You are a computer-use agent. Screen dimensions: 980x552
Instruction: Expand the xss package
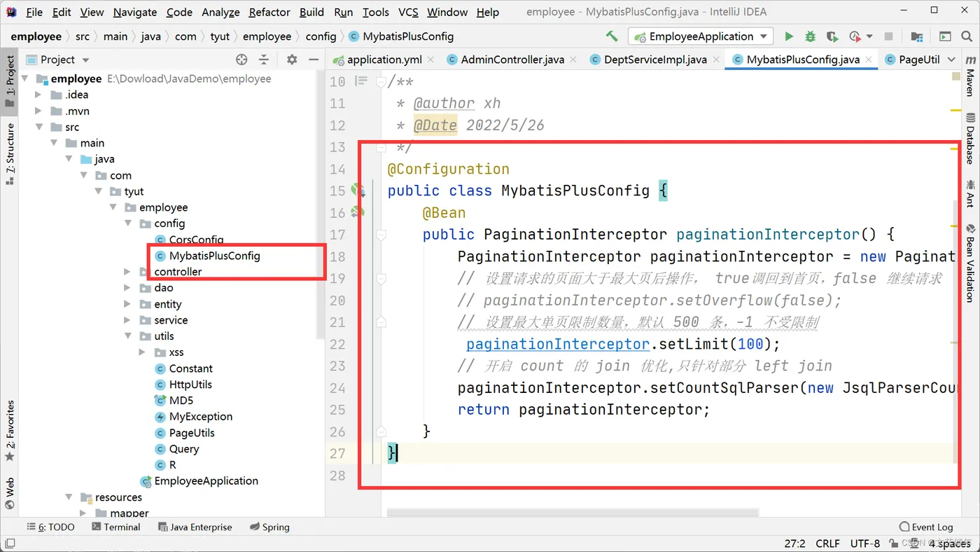pos(142,352)
